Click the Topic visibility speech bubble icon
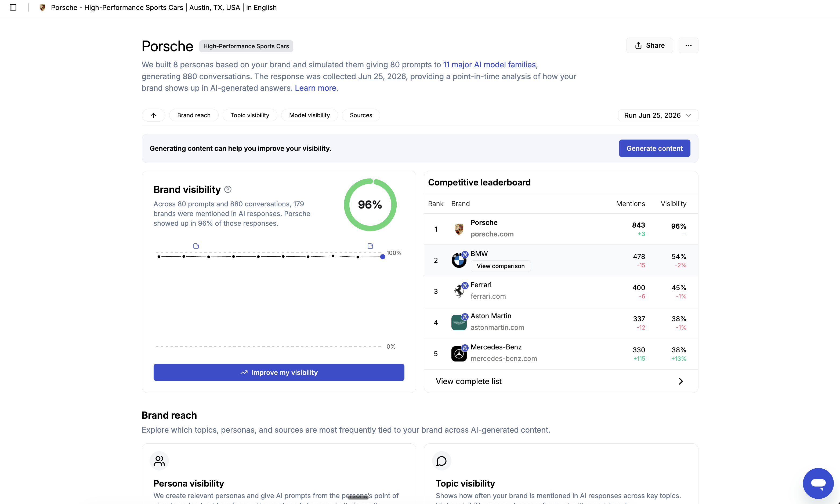 (x=441, y=461)
